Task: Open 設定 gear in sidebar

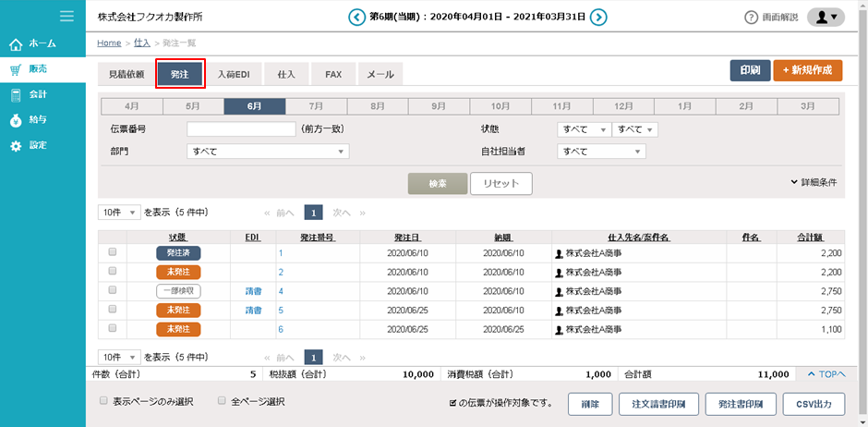Action: point(37,145)
